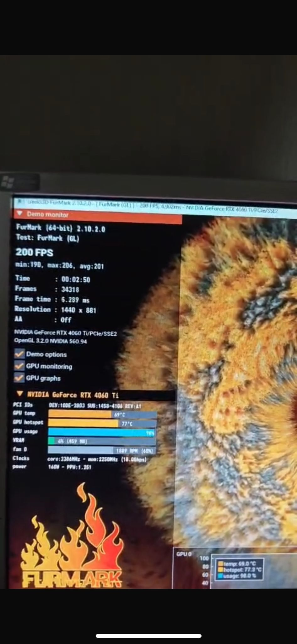The width and height of the screenshot is (297, 644).
Task: Click the hotspot legend color swatch
Action: (x=221, y=569)
